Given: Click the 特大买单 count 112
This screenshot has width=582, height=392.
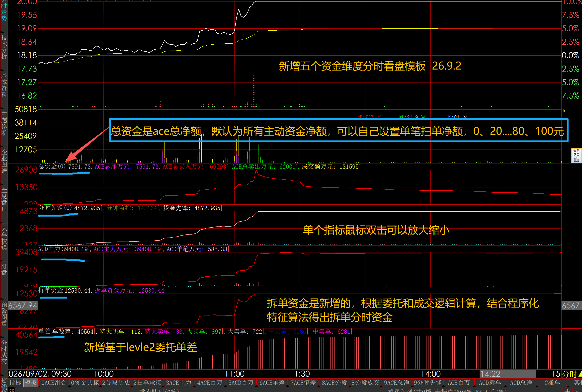Looking at the screenshot, I should tap(136, 332).
